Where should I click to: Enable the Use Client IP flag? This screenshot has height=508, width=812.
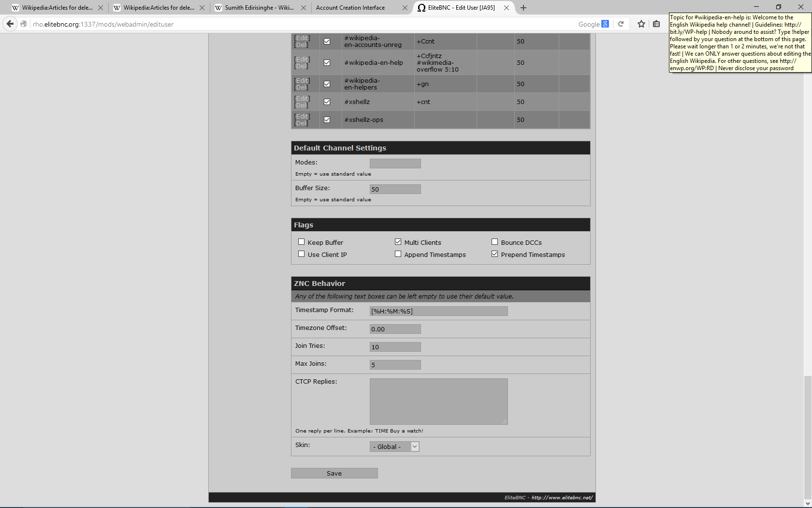302,254
